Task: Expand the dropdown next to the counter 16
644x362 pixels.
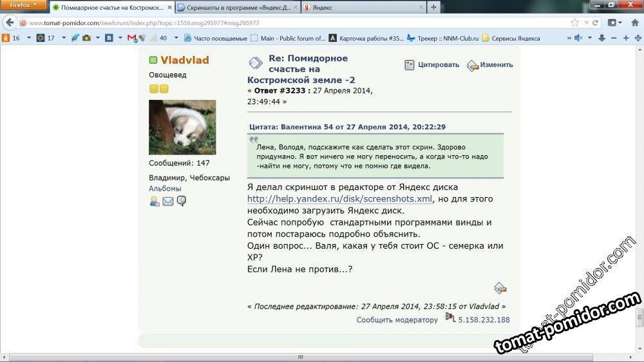Action: 25,38
